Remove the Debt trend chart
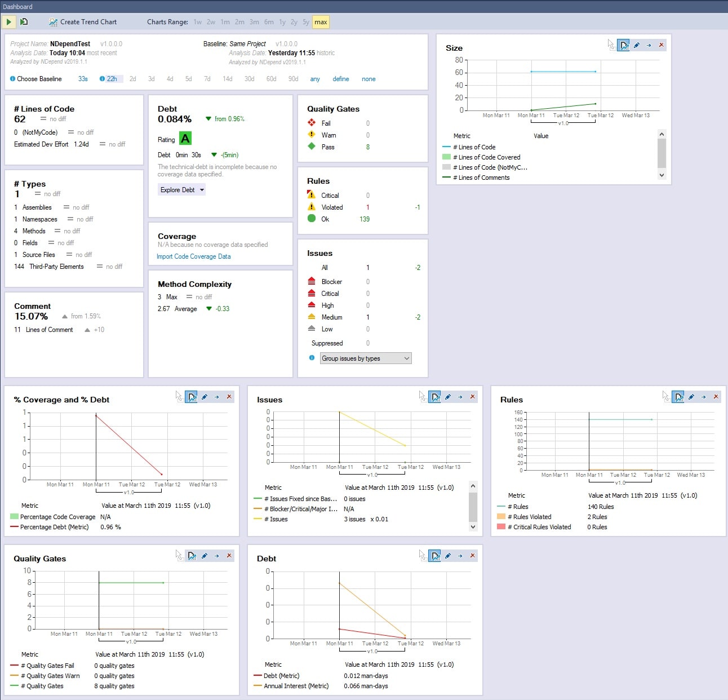 click(473, 556)
